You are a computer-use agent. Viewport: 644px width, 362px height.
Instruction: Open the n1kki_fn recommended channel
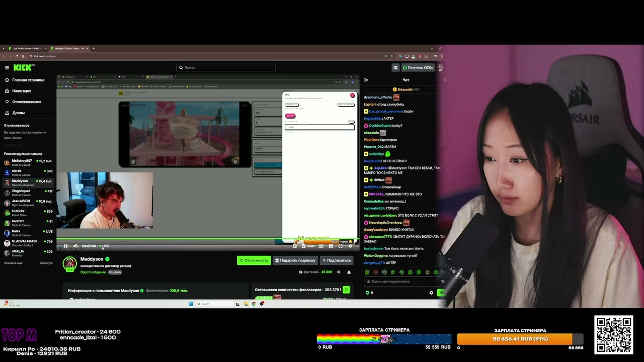(x=28, y=253)
